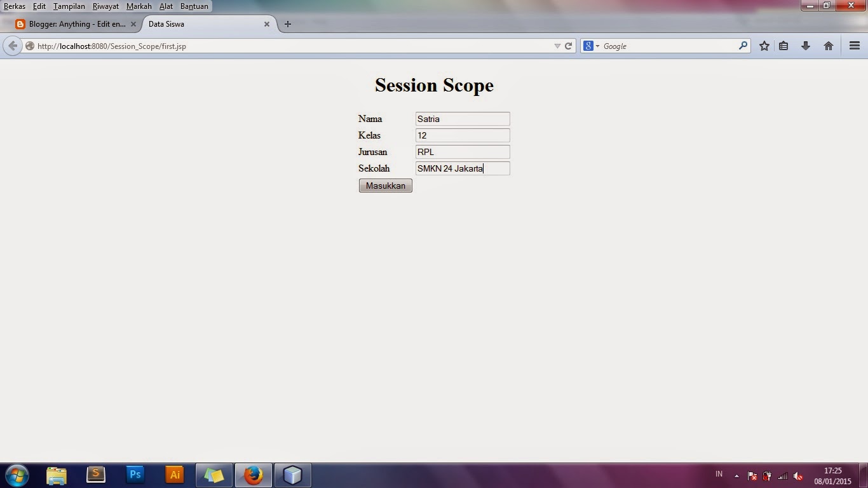Screen dimensions: 868x488
Task: Open the Firefox downloads arrow icon
Action: 805,46
